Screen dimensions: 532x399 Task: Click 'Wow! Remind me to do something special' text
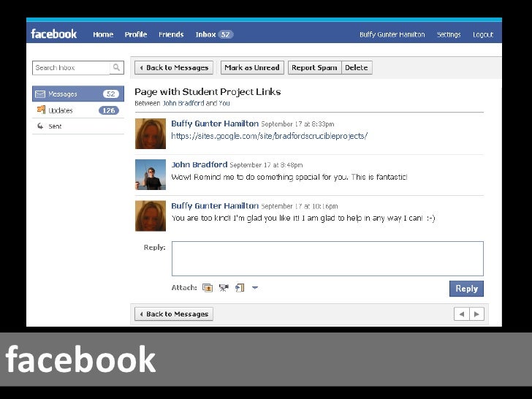click(x=289, y=177)
